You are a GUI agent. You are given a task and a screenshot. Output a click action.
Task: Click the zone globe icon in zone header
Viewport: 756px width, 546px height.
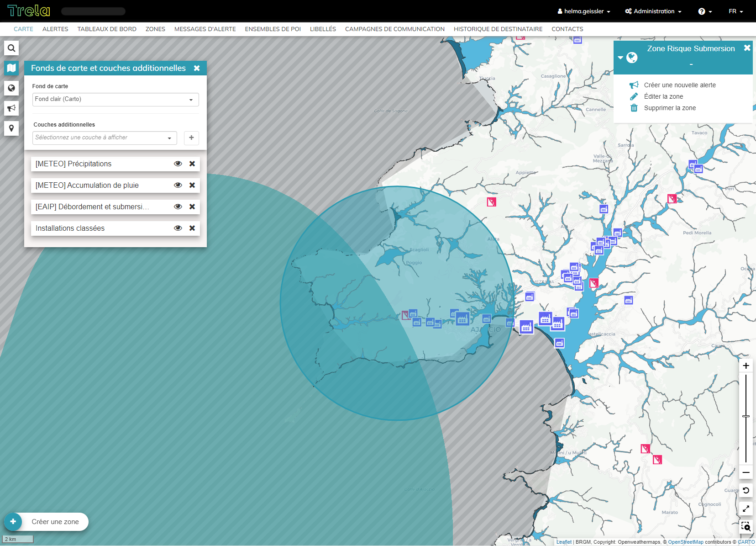[632, 58]
